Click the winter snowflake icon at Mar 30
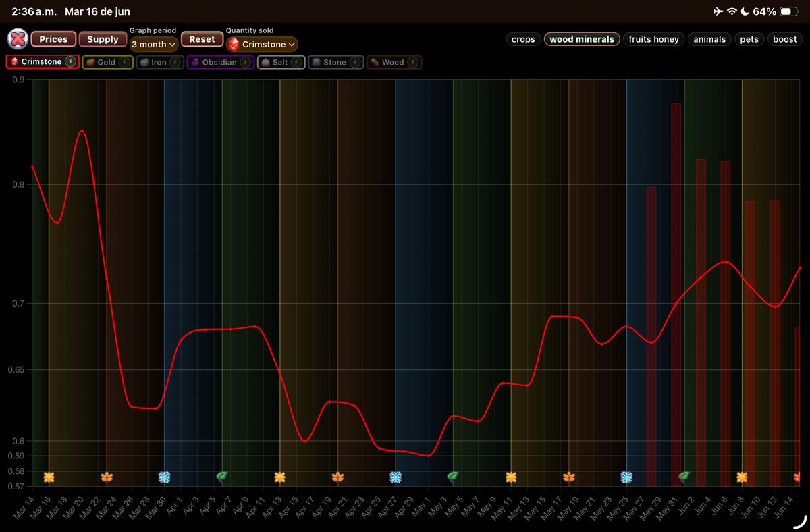Viewport: 810px width, 532px height. point(164,477)
